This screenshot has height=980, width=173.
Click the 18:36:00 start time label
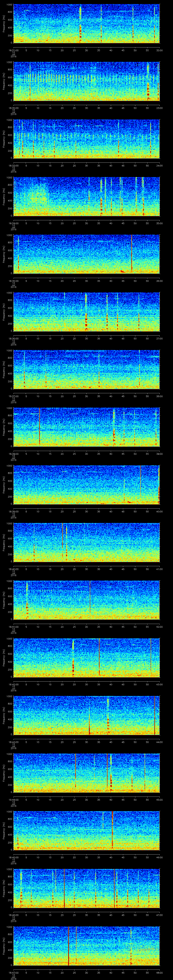pyautogui.click(x=13, y=339)
